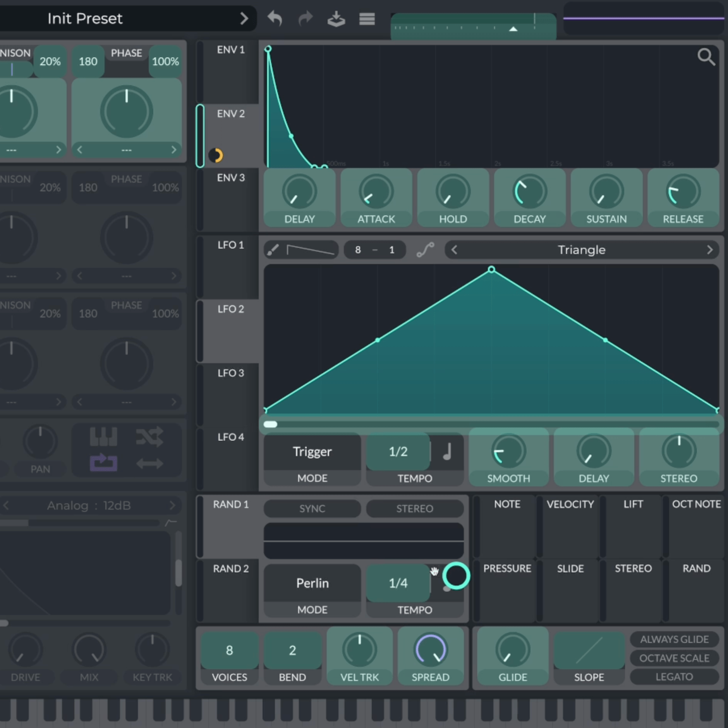Click the glide SLOPE control
Screen dimensions: 728x728
(x=589, y=650)
